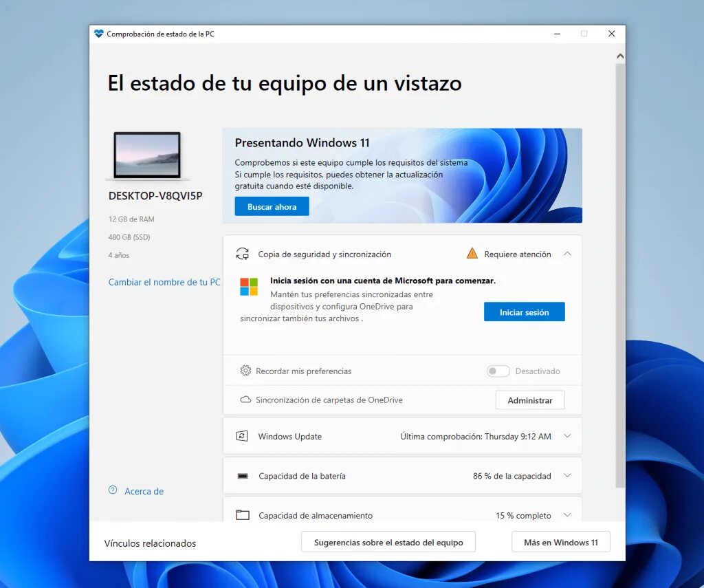Click the 4 años text
704x588 pixels.
click(x=118, y=255)
